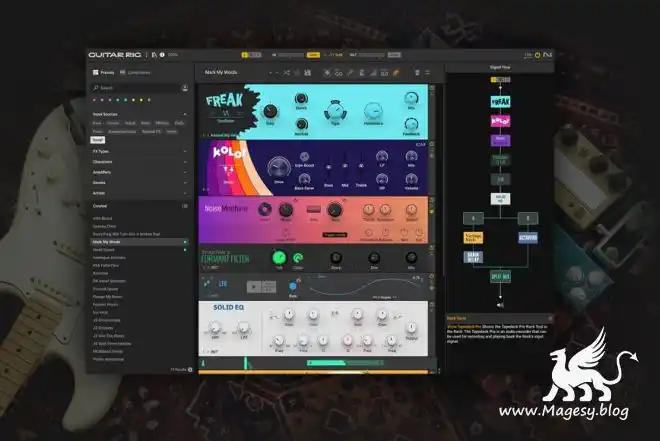
Task: Switch to the Components tab
Action: (135, 73)
